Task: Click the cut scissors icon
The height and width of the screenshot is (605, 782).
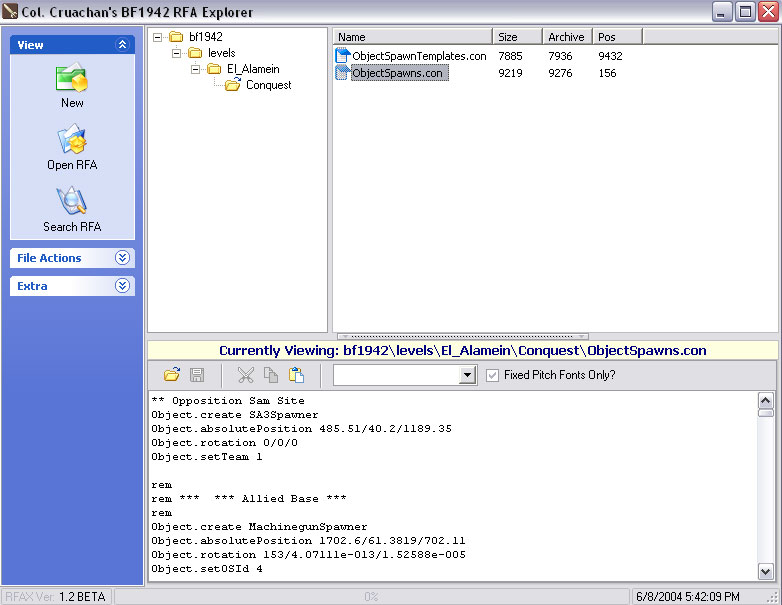Action: tap(245, 375)
